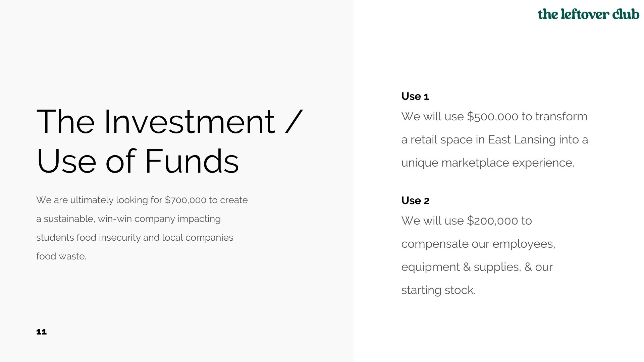The width and height of the screenshot is (644, 362).
Task: Click the line "students food insecurity and local companies"
Action: (x=135, y=238)
